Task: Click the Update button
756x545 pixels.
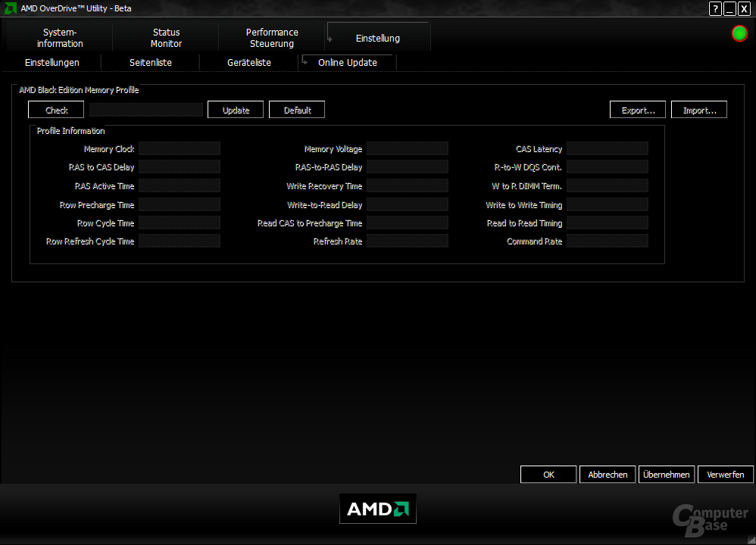Action: (236, 110)
